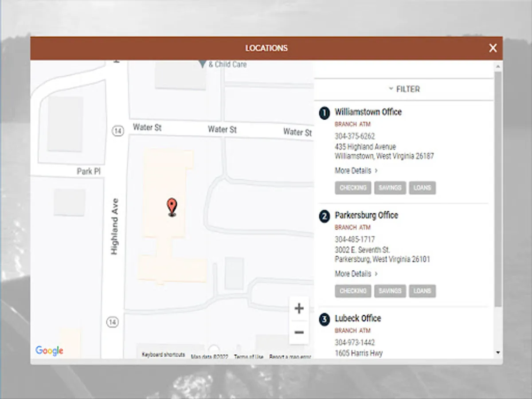Screen dimensions: 532x399
Task: Click the list scrollbar up arrow
Action: click(498, 66)
